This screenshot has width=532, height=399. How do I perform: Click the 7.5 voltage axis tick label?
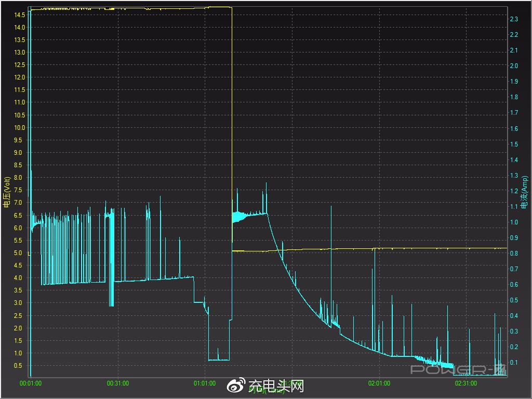click(20, 190)
